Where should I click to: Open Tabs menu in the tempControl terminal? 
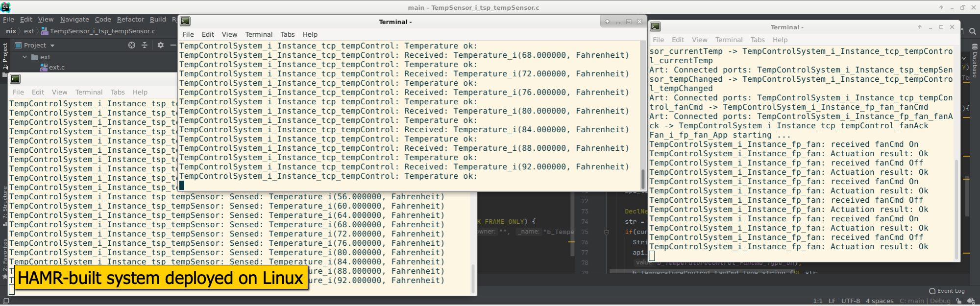pyautogui.click(x=287, y=35)
